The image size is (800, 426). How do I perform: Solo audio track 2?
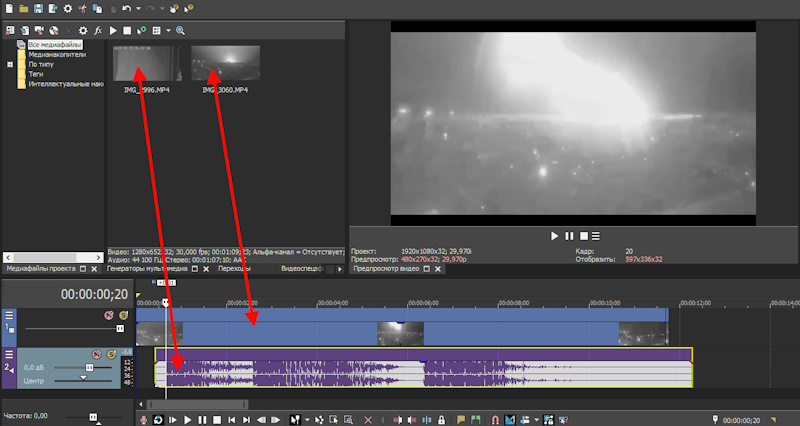click(111, 354)
